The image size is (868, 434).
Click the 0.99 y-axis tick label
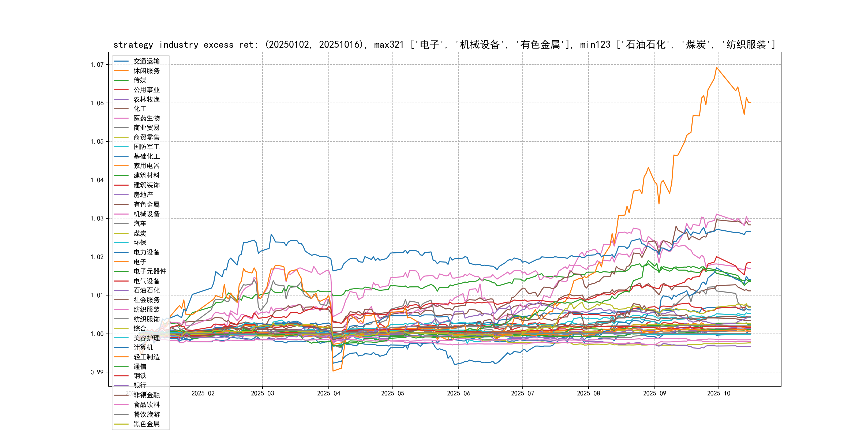click(97, 372)
